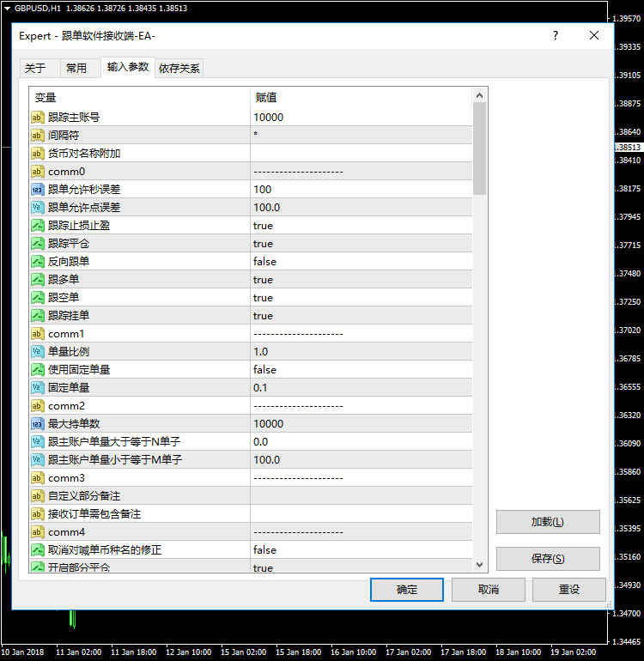Click the 确定 button

pos(407,590)
